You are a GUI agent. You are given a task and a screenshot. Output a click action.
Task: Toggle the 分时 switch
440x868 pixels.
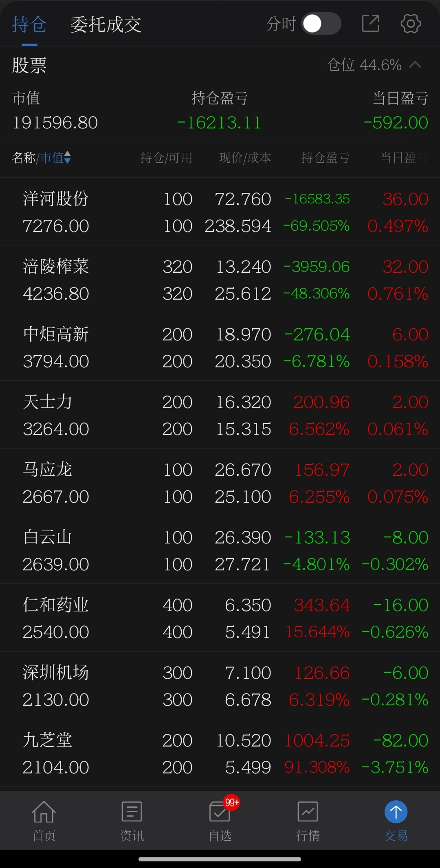click(x=321, y=24)
